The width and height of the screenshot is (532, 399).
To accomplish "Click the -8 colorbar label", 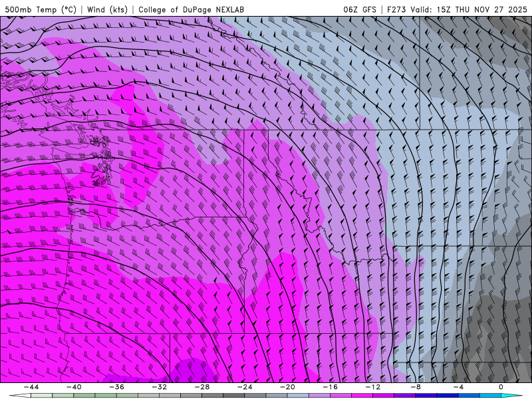I will (416, 387).
